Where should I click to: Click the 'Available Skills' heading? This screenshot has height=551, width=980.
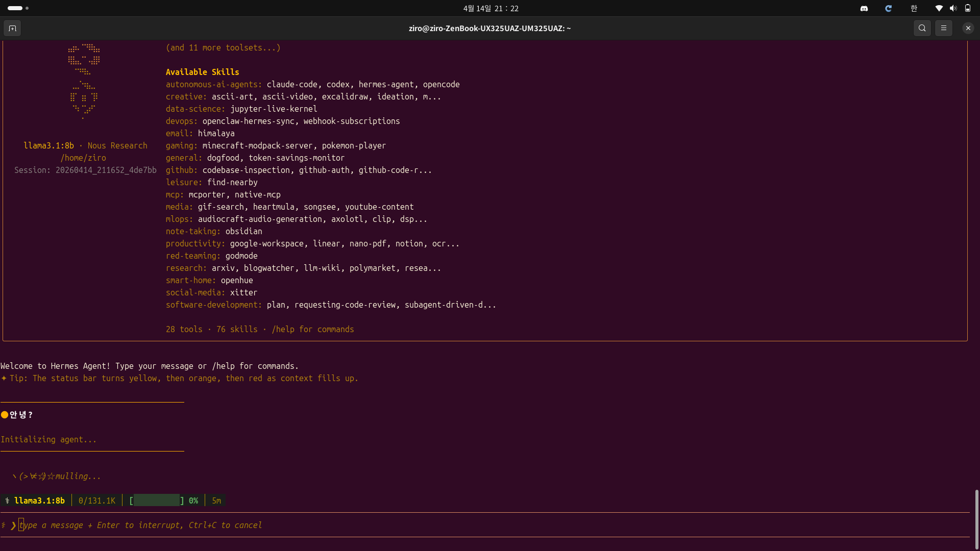coord(202,72)
